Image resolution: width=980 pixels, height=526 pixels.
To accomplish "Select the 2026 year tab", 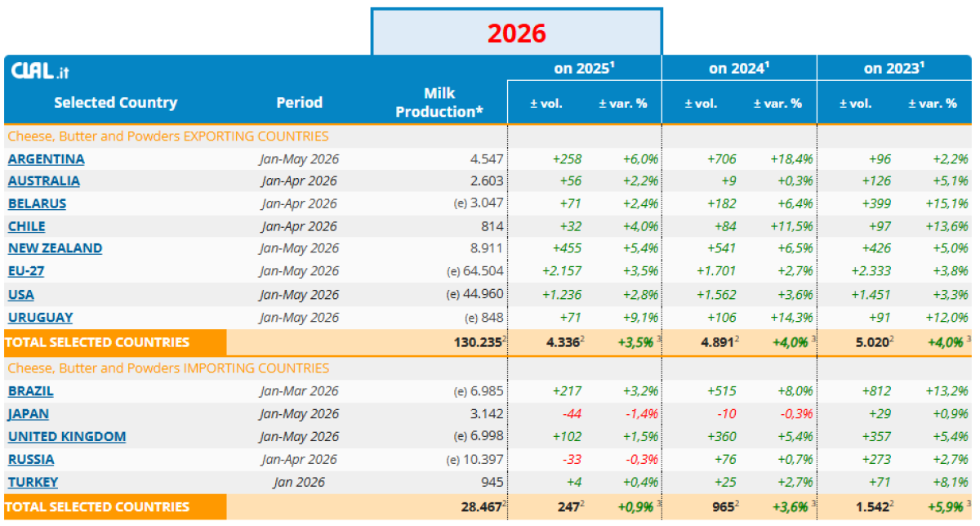I will click(517, 33).
